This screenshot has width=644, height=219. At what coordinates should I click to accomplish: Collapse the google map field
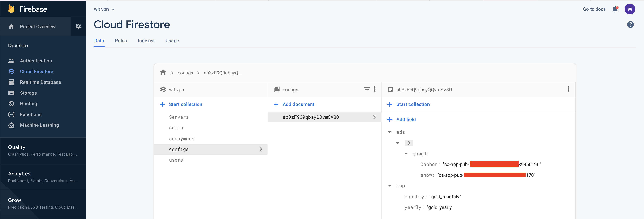coord(406,154)
